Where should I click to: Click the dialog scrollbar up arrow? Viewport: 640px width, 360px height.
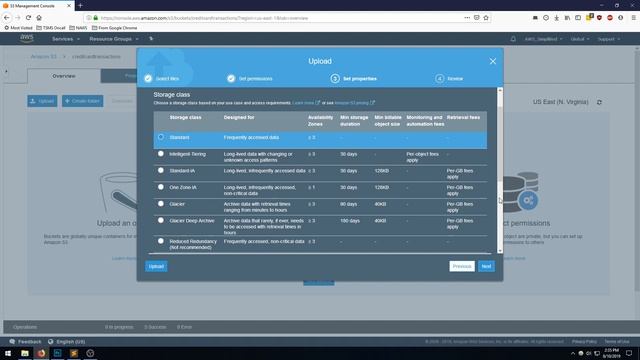click(500, 90)
